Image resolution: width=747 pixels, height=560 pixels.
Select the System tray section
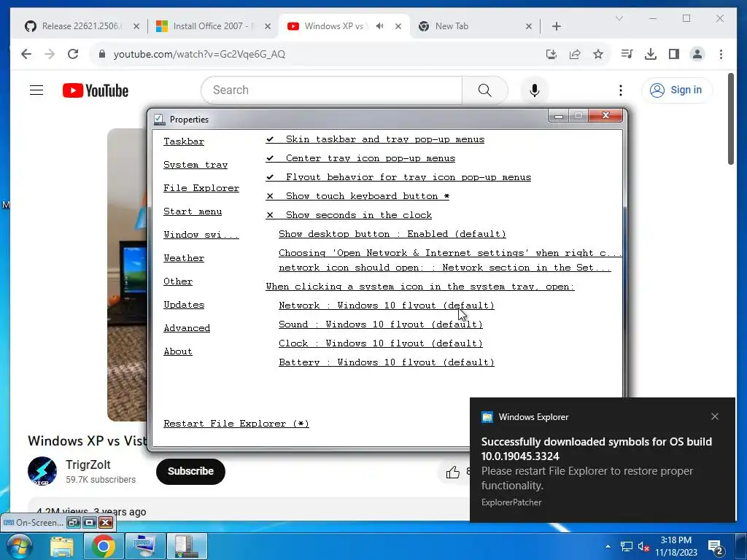pos(196,165)
